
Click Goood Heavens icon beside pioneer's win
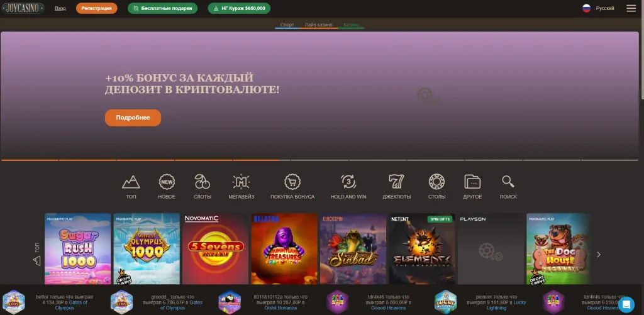(x=553, y=302)
